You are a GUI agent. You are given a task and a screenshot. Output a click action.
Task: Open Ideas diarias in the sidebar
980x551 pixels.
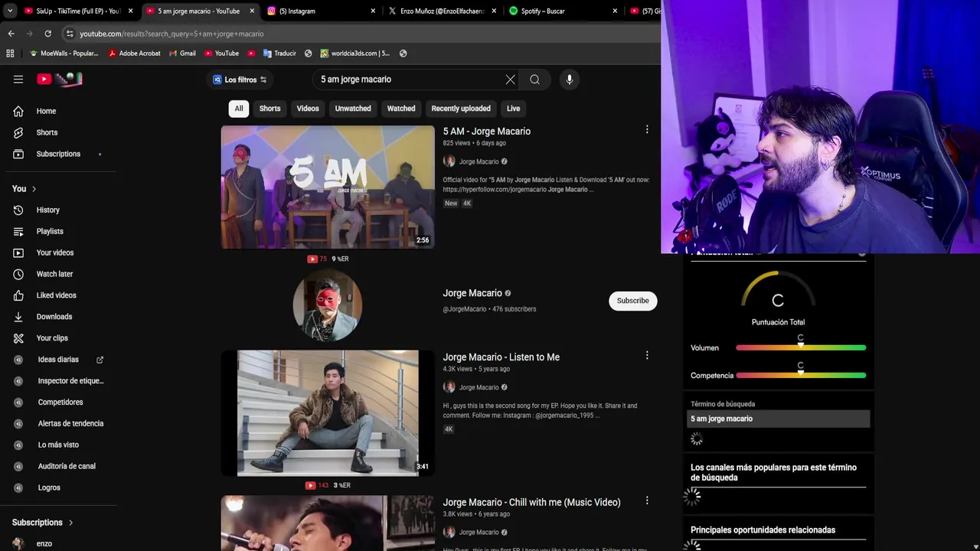58,360
